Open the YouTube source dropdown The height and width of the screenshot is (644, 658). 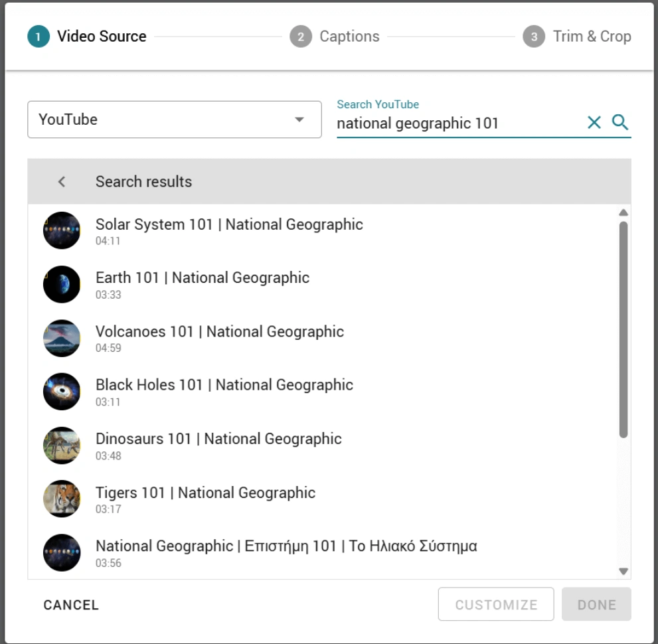point(175,120)
